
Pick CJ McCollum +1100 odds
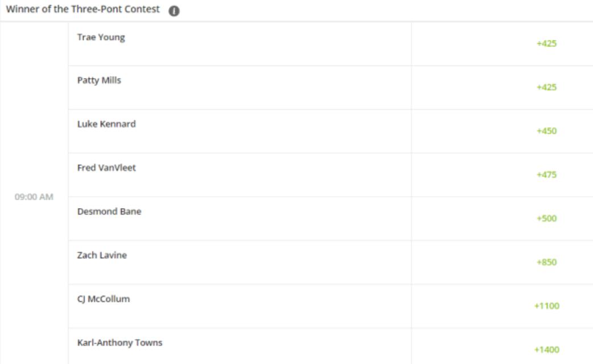[546, 306]
